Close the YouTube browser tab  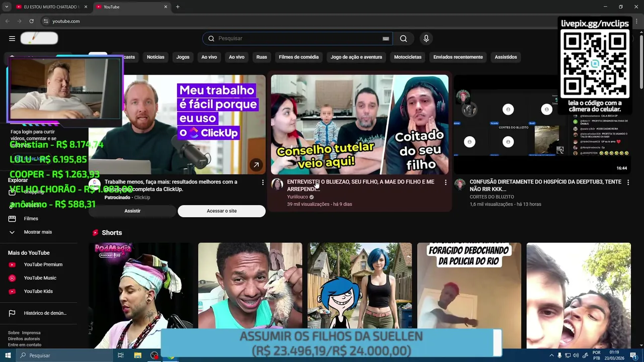click(166, 7)
